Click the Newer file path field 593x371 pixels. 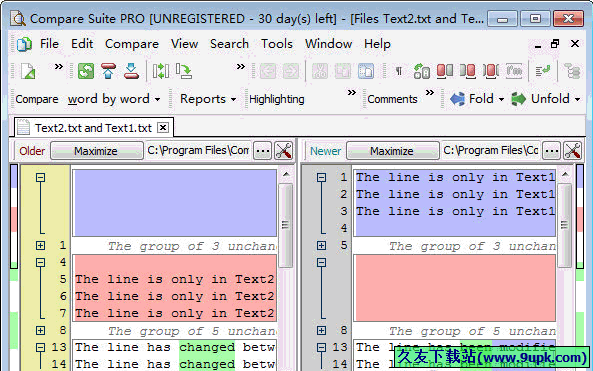[x=491, y=151]
